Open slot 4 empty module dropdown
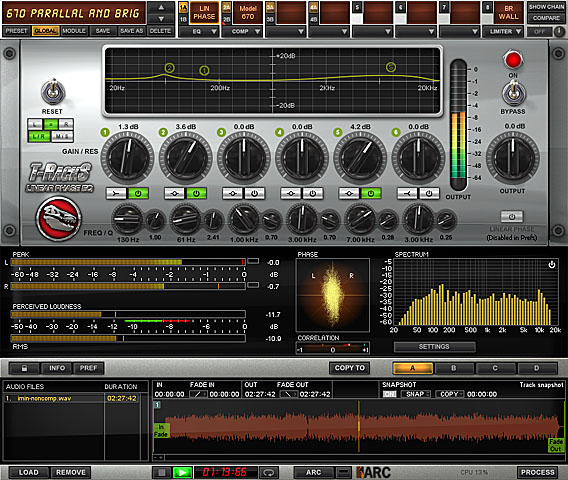The height and width of the screenshot is (480, 568). (329, 32)
